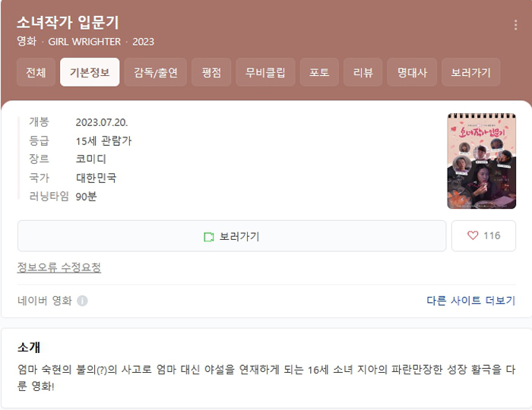Open the 리뷰 tab
The image size is (532, 410).
(x=363, y=72)
